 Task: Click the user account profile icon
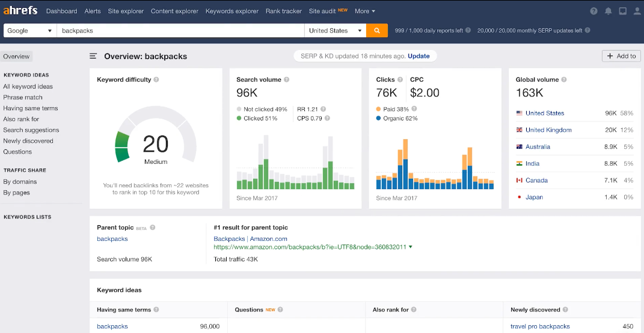pyautogui.click(x=637, y=11)
